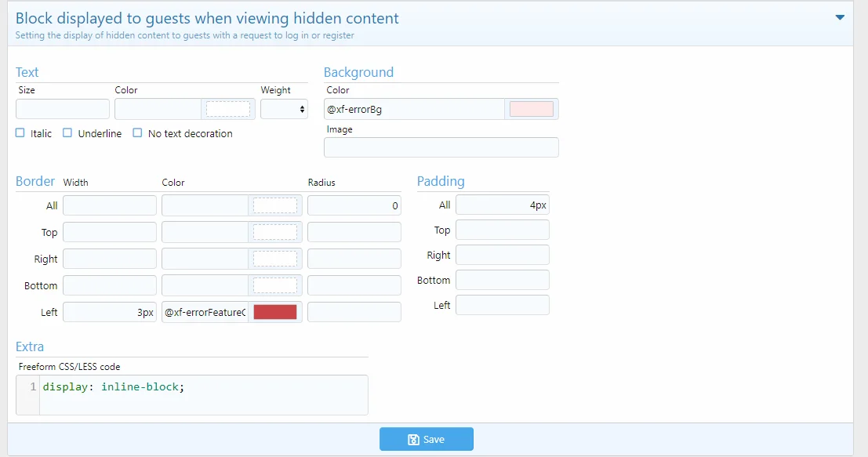
Task: Enable the Italic checkbox
Action: coord(20,133)
